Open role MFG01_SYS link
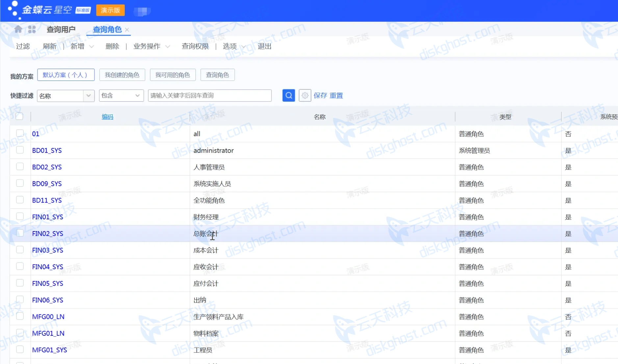Screen dimensions: 618x364 tap(49, 350)
